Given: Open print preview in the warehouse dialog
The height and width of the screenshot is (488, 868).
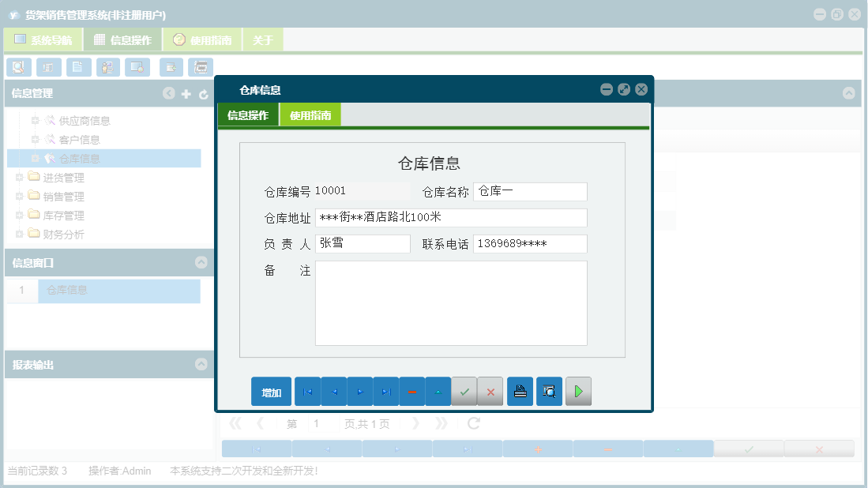Looking at the screenshot, I should [x=549, y=391].
